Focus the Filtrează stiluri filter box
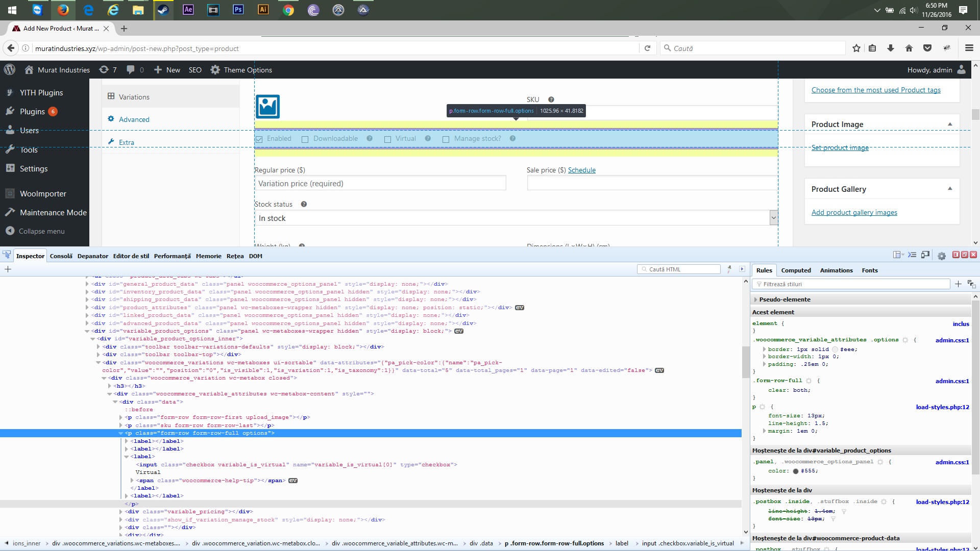The width and height of the screenshot is (980, 551). click(851, 284)
